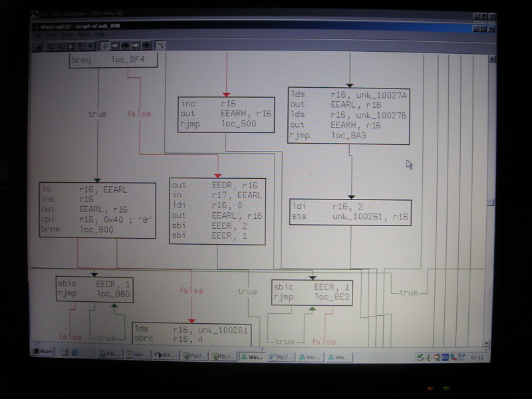
Task: Click the print graph toolbar icon
Action: pyautogui.click(x=39, y=46)
